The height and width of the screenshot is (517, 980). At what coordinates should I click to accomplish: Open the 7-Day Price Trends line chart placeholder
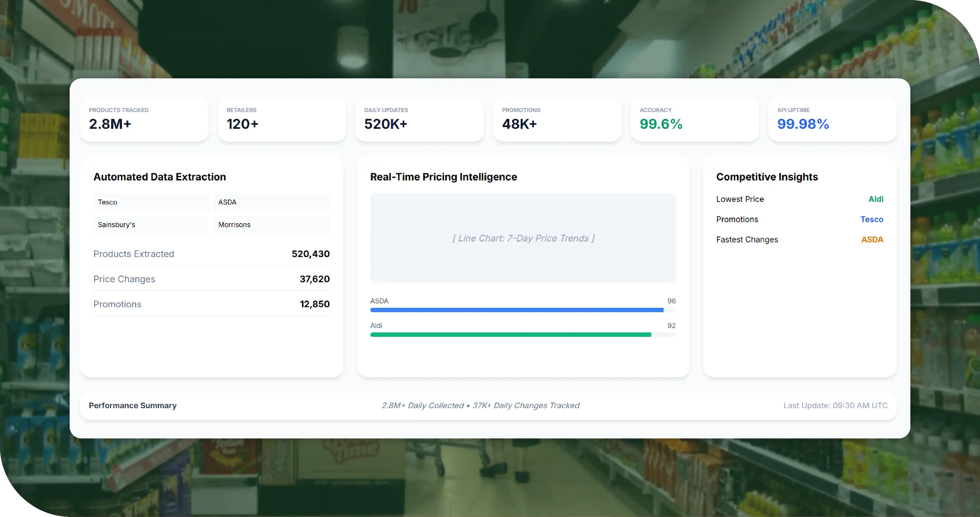[523, 238]
